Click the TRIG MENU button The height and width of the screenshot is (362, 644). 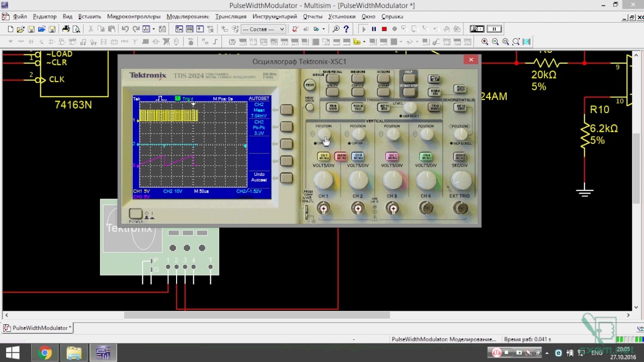434,107
